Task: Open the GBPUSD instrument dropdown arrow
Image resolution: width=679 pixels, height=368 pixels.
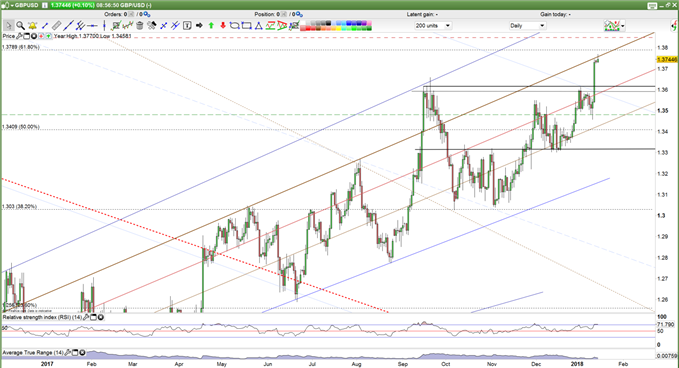Action: click(x=12, y=5)
